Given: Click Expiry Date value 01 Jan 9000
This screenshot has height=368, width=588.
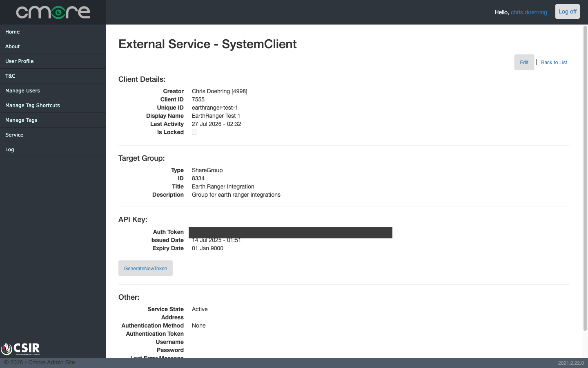Looking at the screenshot, I should tap(207, 248).
